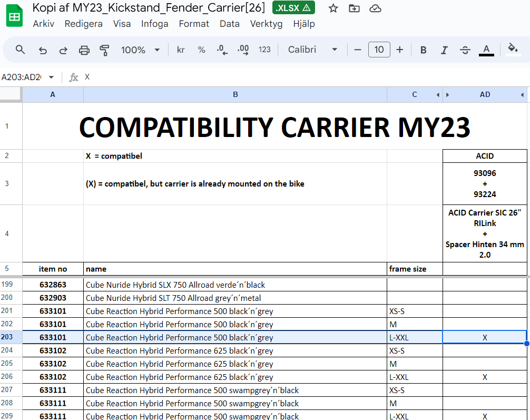The width and height of the screenshot is (530, 420).
Task: Redo the last undone action
Action: [x=63, y=50]
